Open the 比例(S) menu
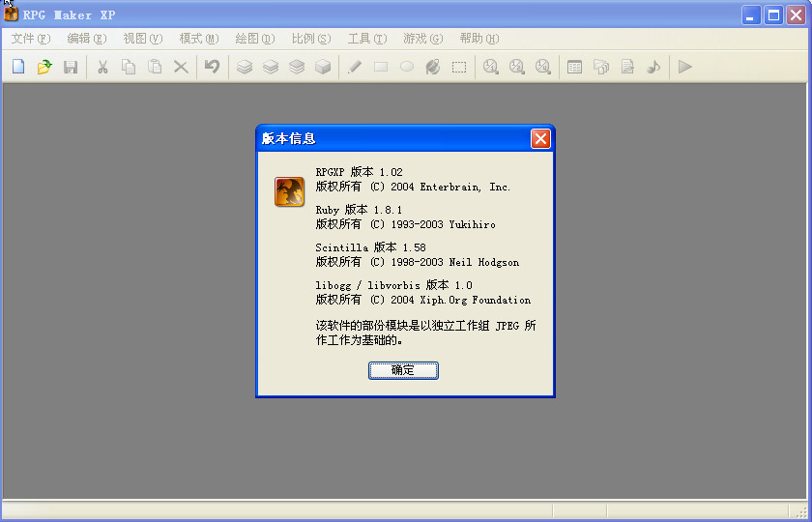 [x=311, y=39]
